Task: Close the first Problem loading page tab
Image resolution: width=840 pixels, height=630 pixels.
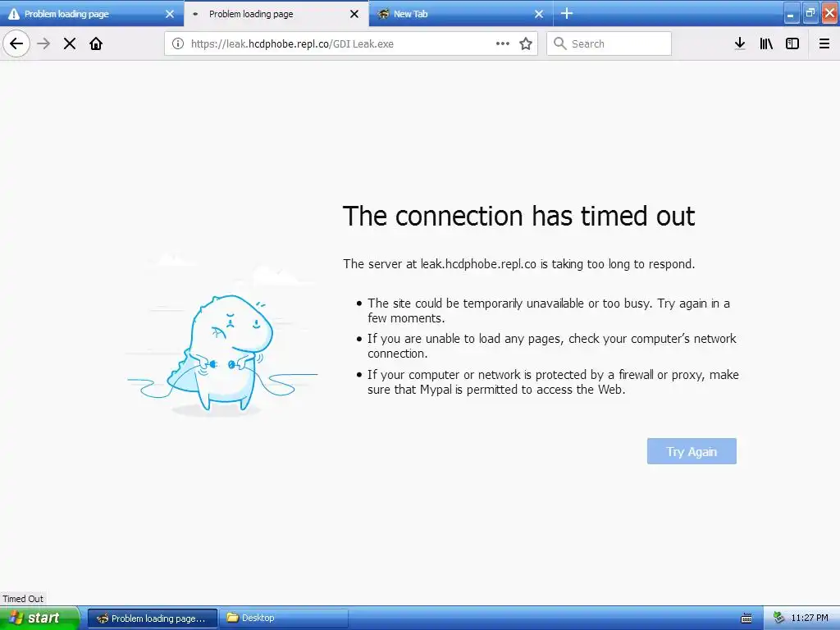Action: 170,14
